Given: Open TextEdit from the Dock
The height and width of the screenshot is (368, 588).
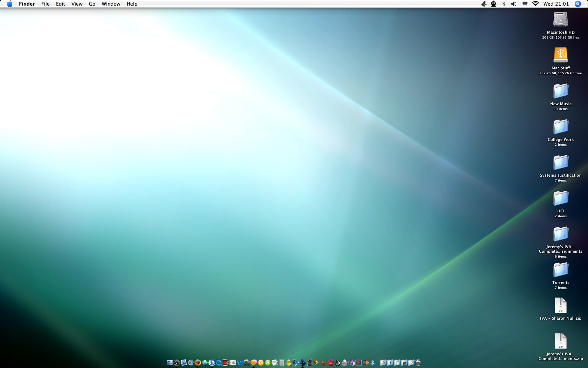Looking at the screenshot, I should (x=275, y=363).
